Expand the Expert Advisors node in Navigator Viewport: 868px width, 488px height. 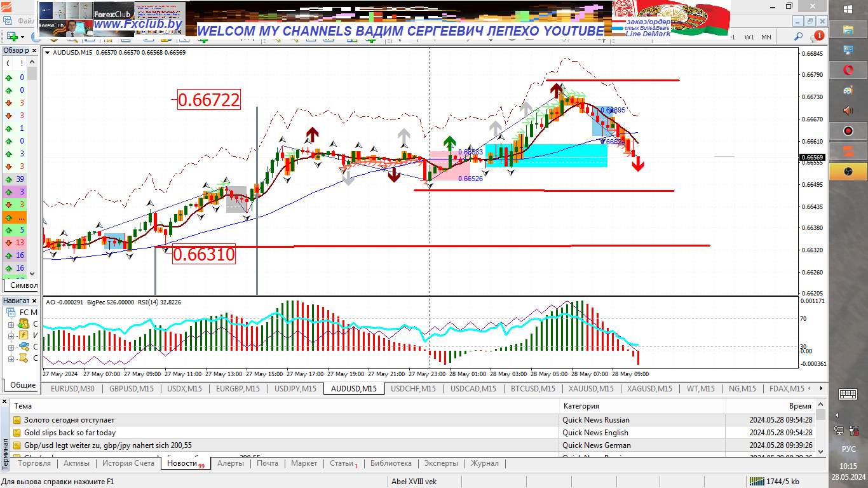point(11,347)
